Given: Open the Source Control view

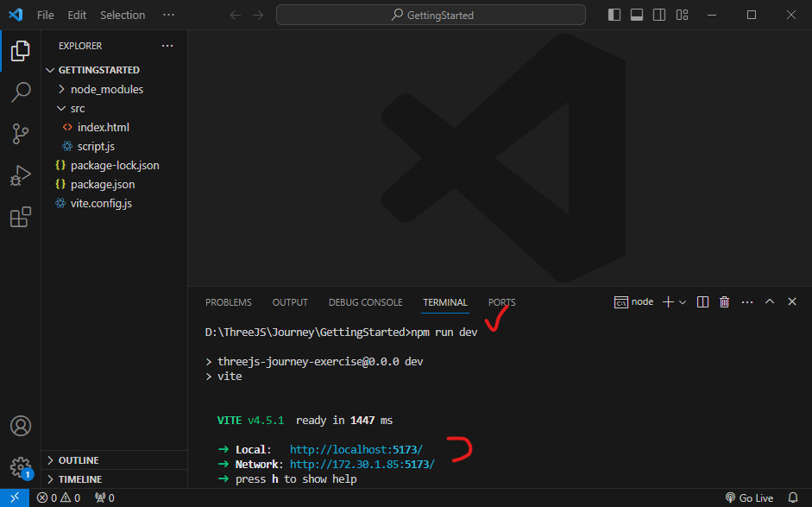Looking at the screenshot, I should pyautogui.click(x=20, y=134).
